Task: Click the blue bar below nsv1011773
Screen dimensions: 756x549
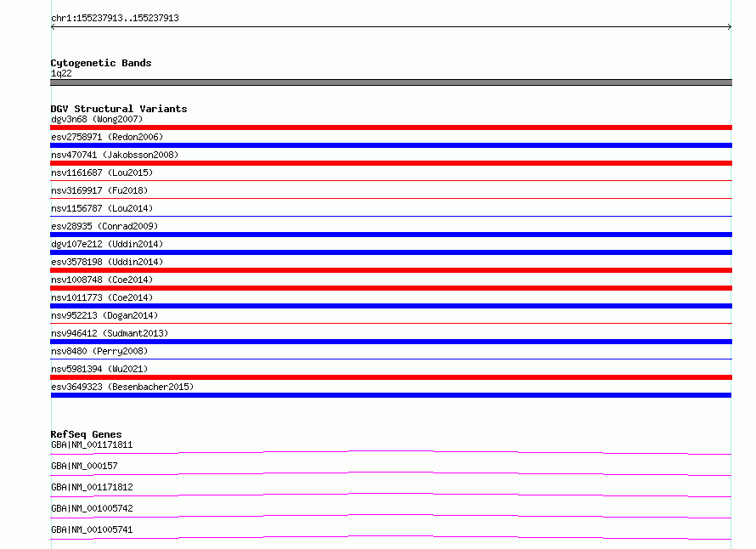Action: pyautogui.click(x=391, y=306)
